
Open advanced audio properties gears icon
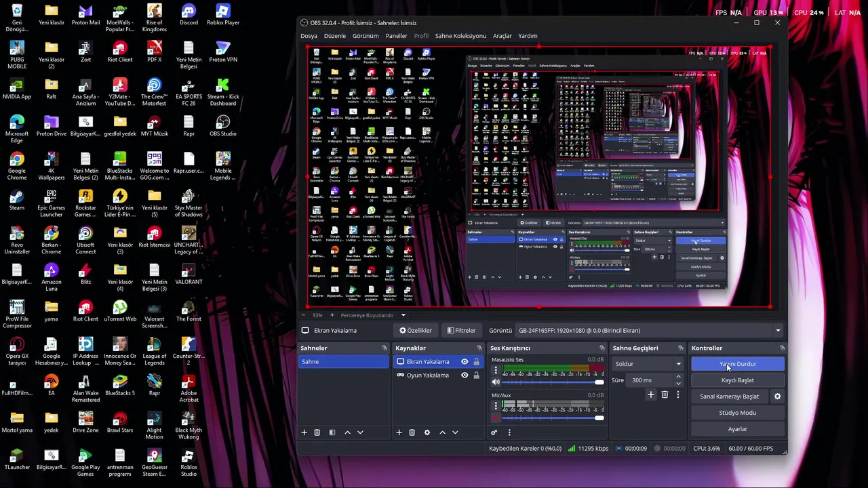494,432
